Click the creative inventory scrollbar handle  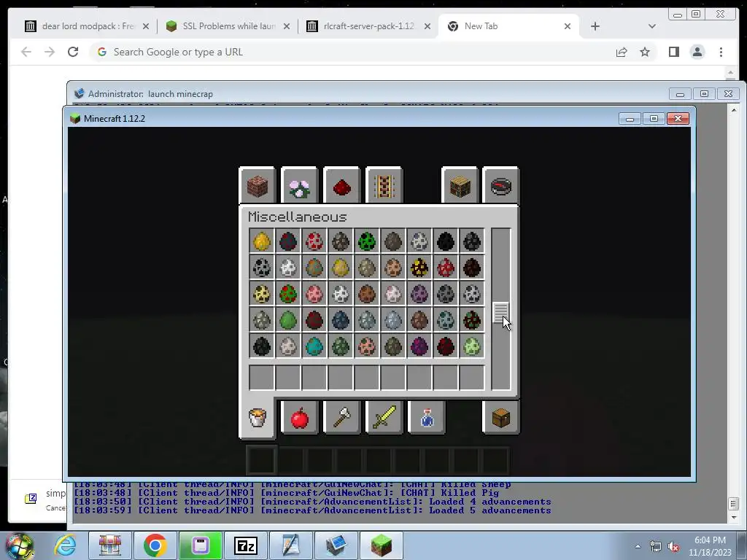[x=500, y=312]
